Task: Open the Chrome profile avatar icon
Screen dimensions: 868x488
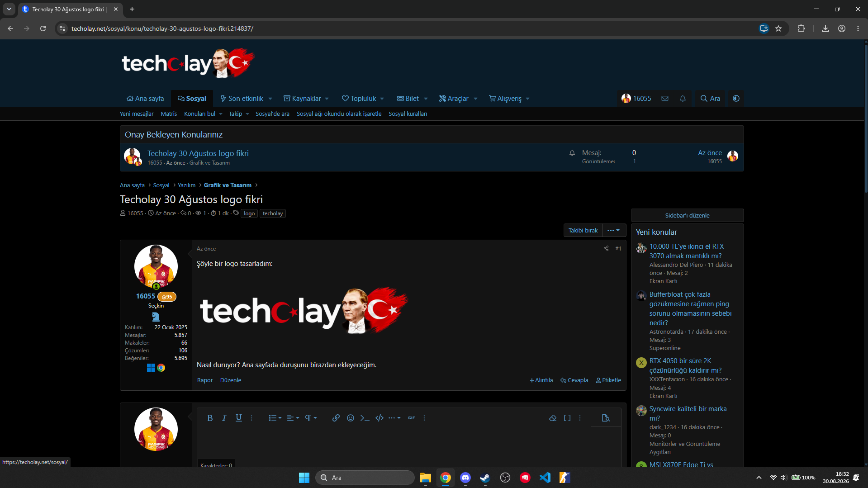Action: tap(842, 28)
